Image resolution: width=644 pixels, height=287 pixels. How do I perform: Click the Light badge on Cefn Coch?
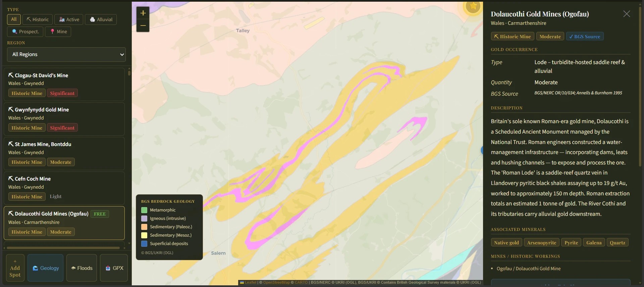56,196
